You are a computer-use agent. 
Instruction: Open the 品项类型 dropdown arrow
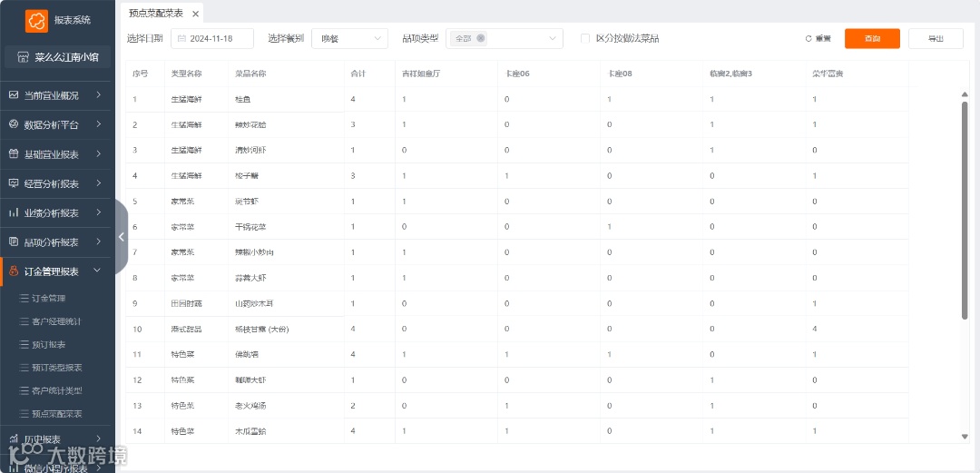click(x=553, y=38)
